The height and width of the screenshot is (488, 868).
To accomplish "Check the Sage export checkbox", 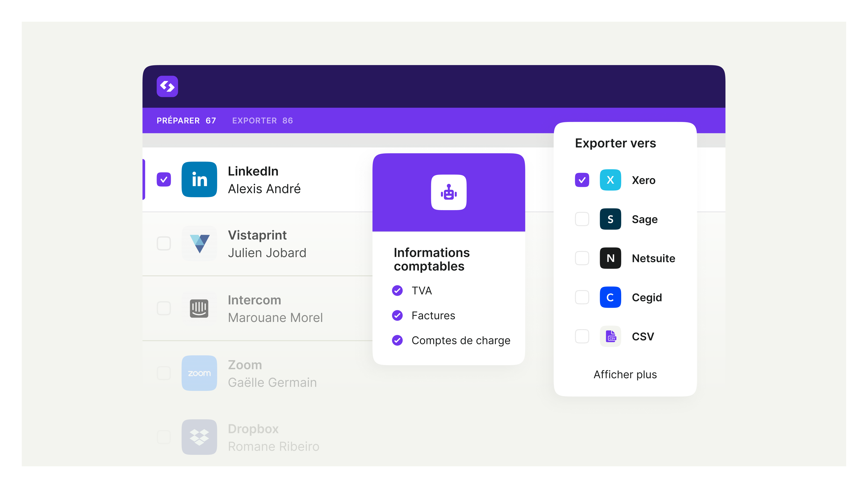I will point(582,219).
